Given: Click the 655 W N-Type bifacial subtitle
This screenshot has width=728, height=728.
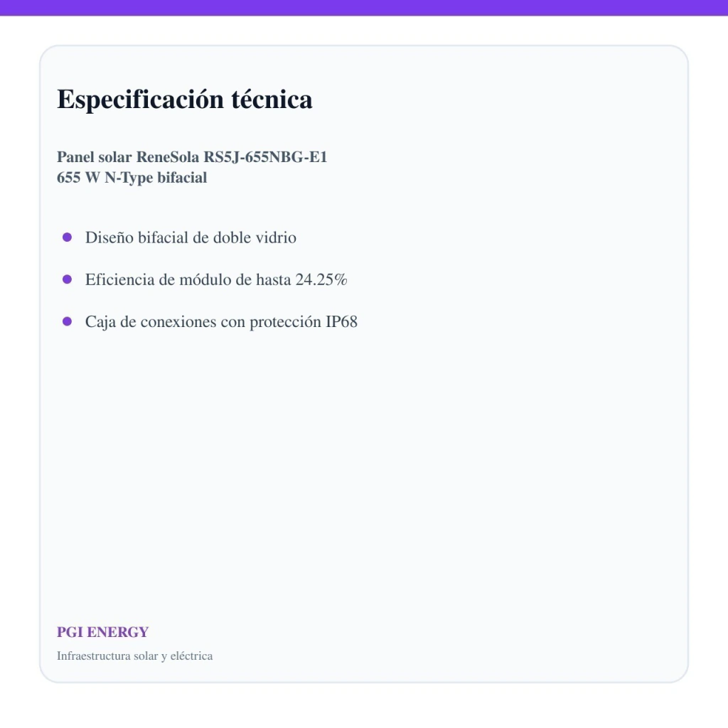Looking at the screenshot, I should pos(132,177).
